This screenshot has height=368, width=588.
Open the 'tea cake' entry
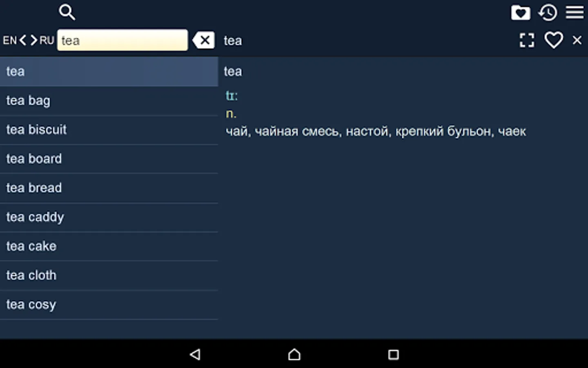[109, 246]
